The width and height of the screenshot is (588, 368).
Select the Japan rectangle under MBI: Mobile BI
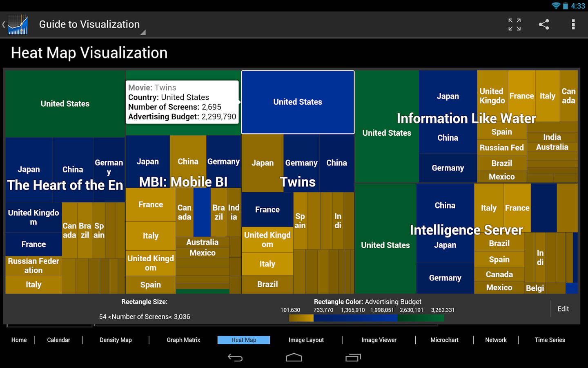click(x=148, y=162)
